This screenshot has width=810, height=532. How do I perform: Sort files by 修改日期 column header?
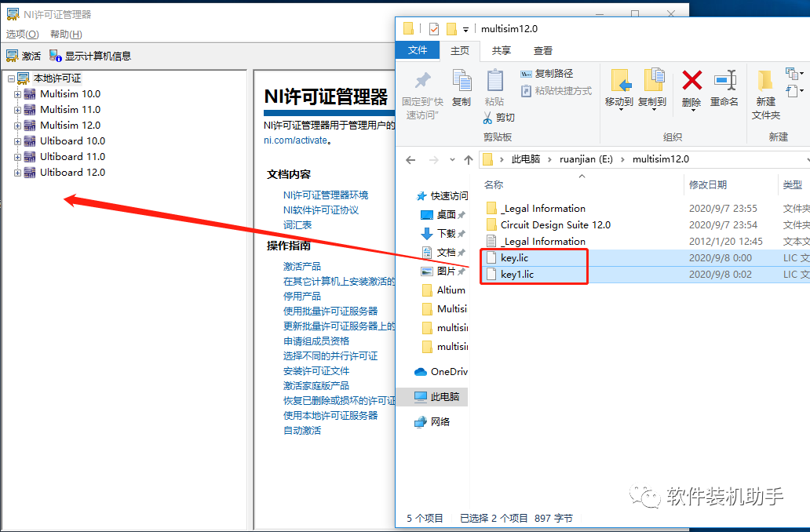pos(708,185)
